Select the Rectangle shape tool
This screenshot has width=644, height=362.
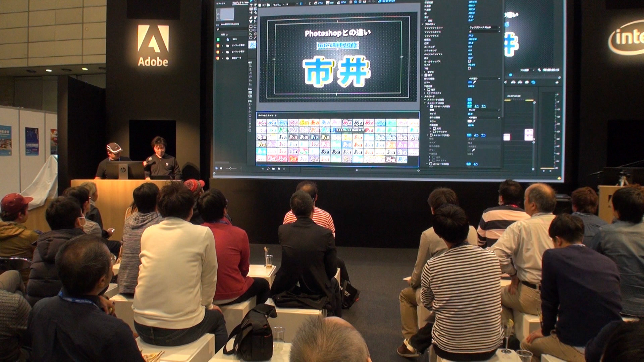(251, 26)
